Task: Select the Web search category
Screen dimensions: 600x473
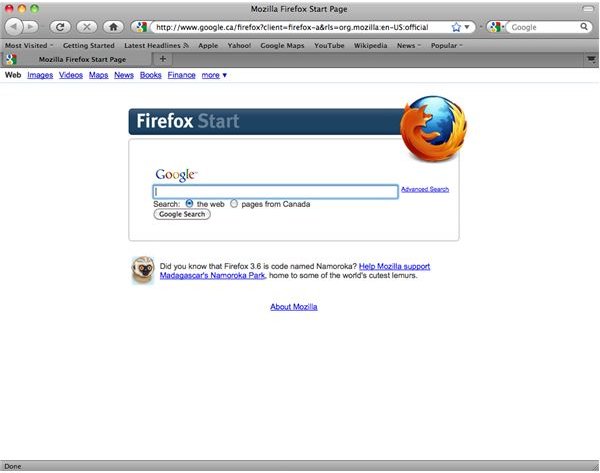Action: [13, 75]
